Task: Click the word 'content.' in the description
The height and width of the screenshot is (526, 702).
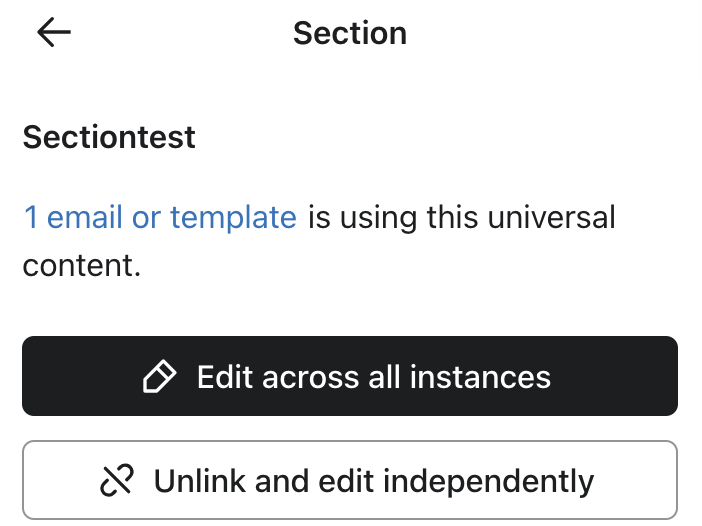Action: [x=81, y=265]
